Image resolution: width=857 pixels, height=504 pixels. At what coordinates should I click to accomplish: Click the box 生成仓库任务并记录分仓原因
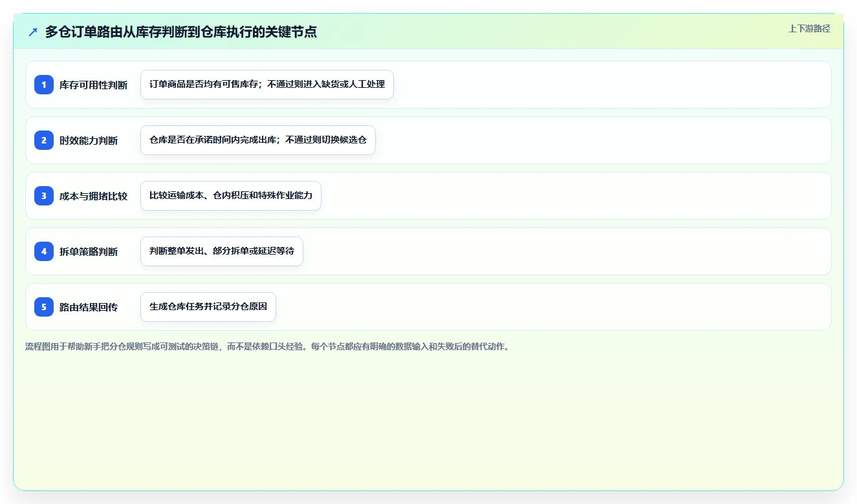point(208,307)
